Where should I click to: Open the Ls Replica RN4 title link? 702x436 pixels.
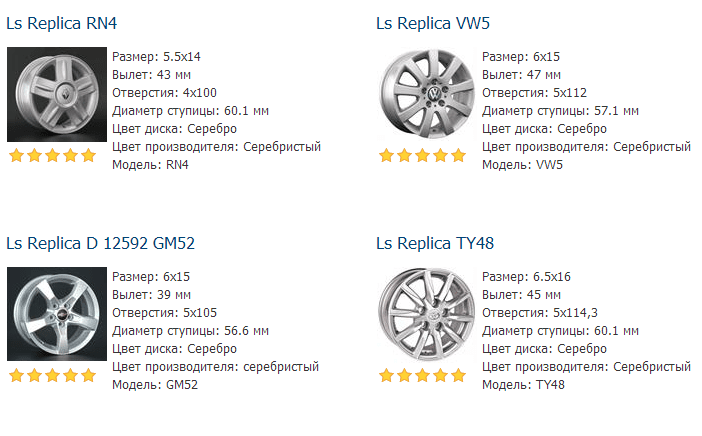coord(61,23)
